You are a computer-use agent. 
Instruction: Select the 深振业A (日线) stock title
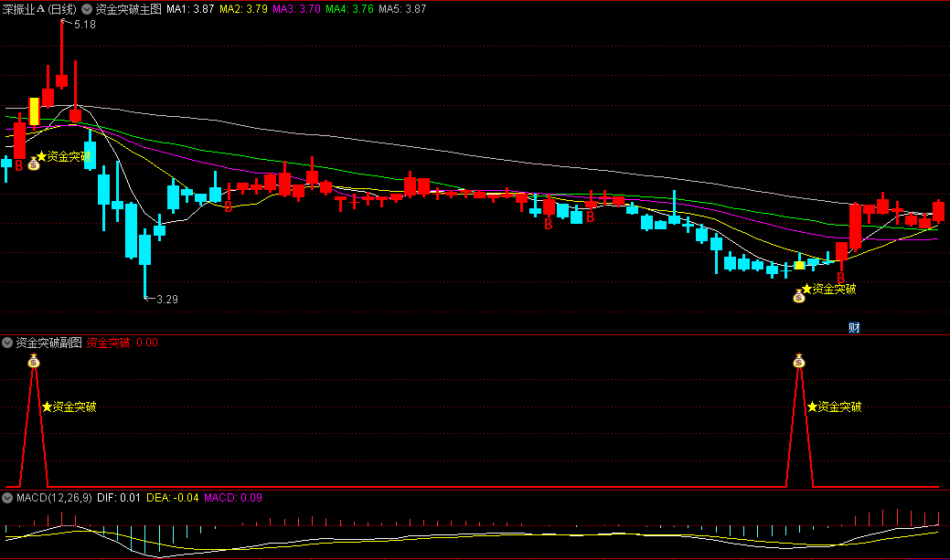tap(39, 9)
